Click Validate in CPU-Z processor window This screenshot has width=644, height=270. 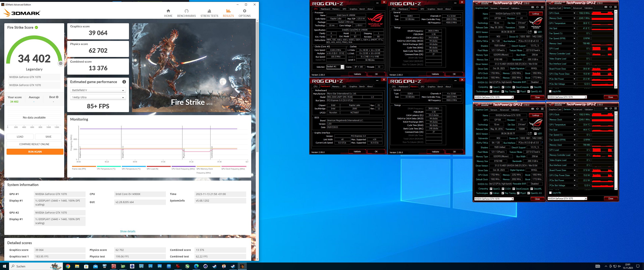tap(357, 74)
